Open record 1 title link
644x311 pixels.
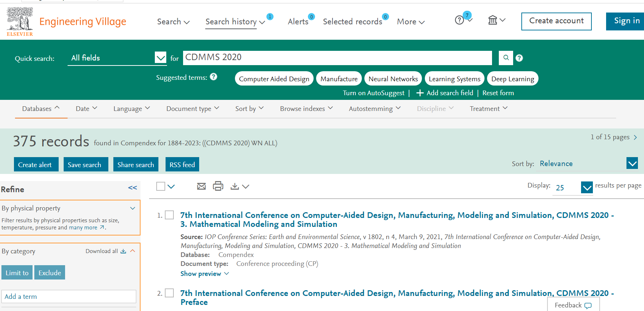point(397,220)
